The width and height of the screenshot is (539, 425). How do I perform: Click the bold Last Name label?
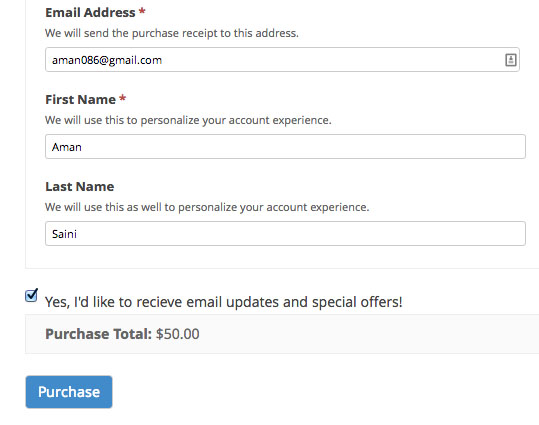click(80, 187)
